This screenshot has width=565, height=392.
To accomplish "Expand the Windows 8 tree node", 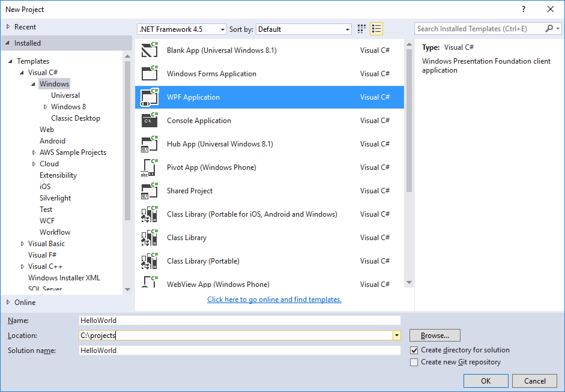I will pyautogui.click(x=45, y=107).
